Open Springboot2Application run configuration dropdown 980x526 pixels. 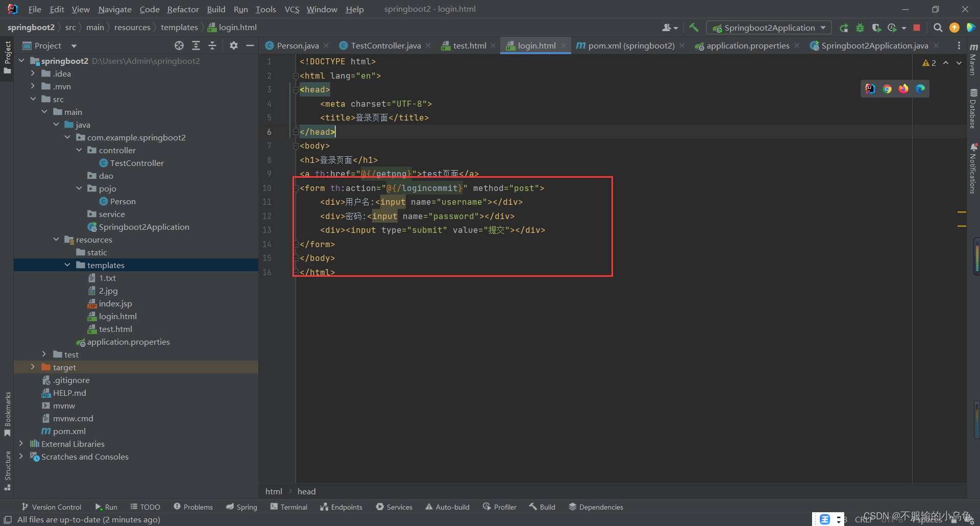click(769, 28)
